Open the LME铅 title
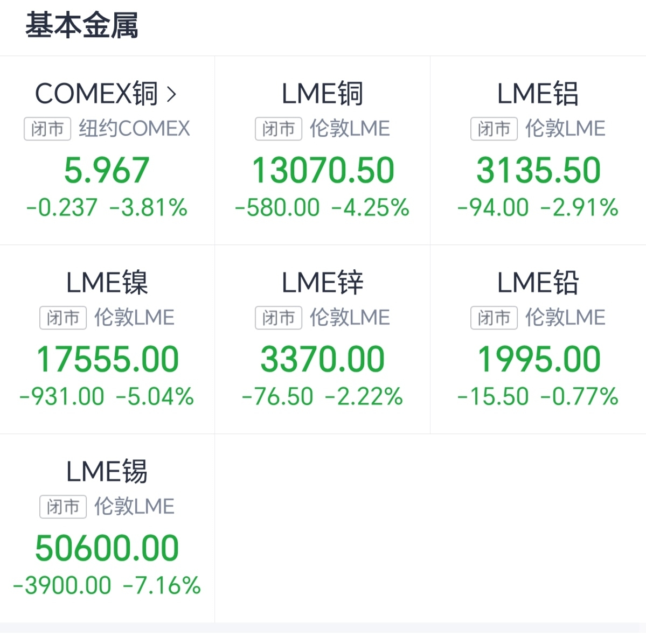646x644 pixels. (538, 283)
